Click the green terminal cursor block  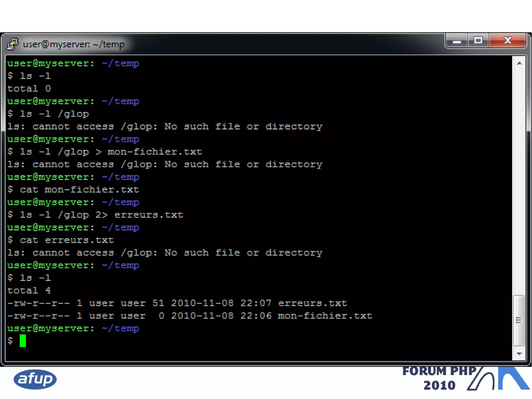[23, 341]
